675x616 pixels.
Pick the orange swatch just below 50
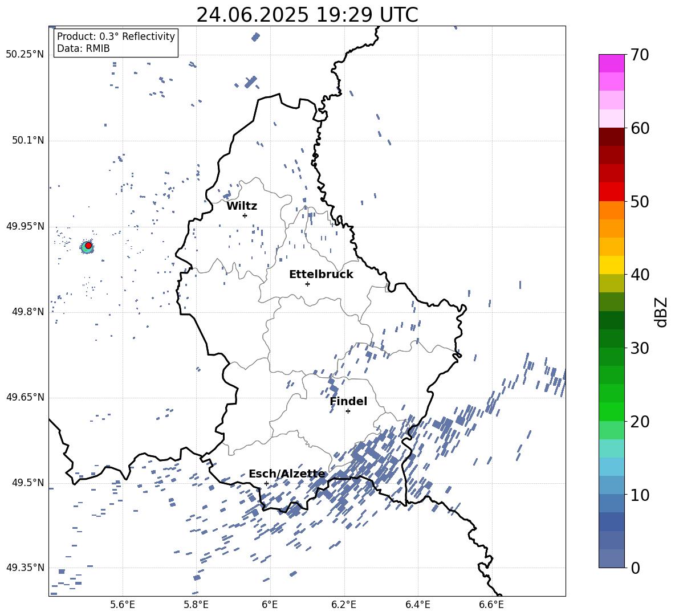point(611,210)
